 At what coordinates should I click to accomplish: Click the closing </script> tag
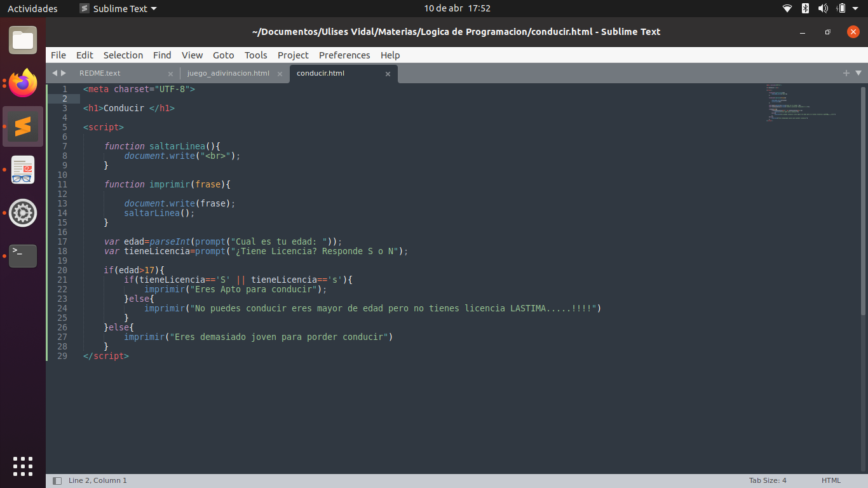tap(105, 356)
